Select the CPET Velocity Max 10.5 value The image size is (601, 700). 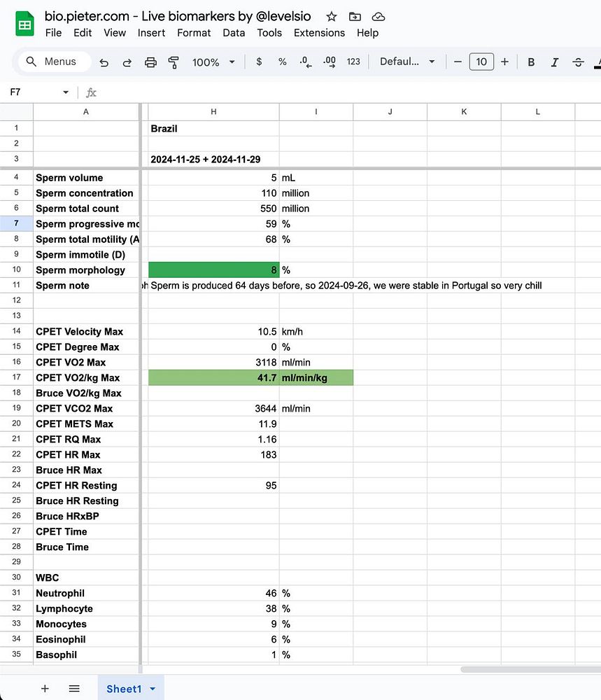[x=213, y=332]
